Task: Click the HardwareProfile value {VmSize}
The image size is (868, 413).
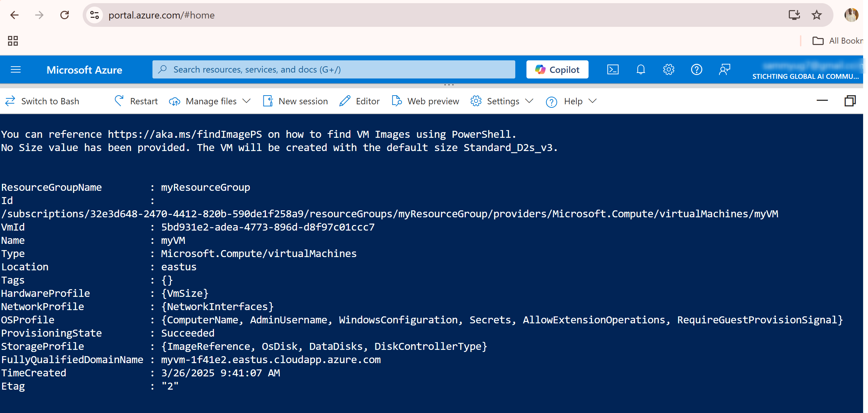Action: [185, 293]
